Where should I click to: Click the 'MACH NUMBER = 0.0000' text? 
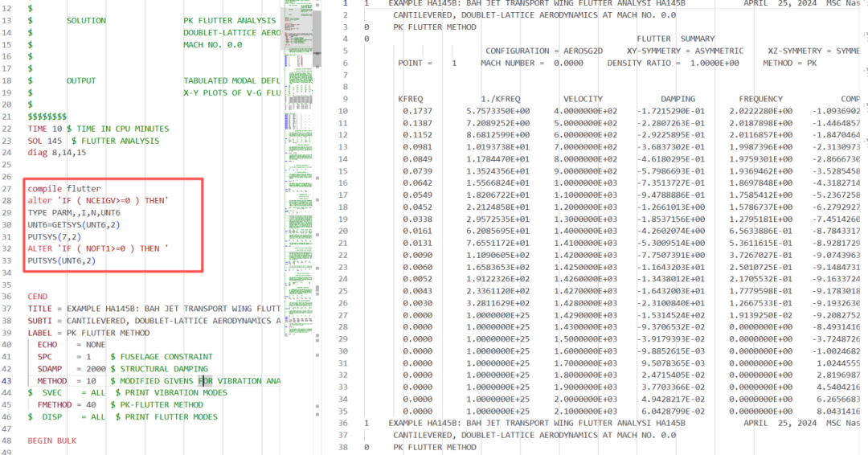[532, 63]
